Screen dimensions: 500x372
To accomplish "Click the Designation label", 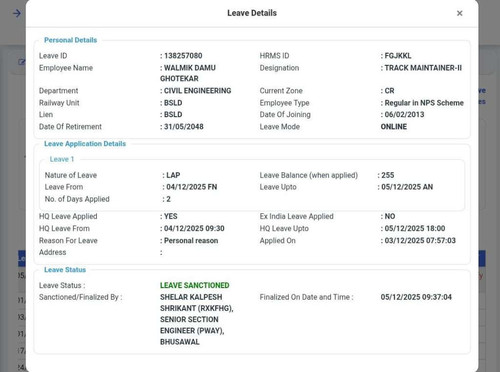I will pyautogui.click(x=279, y=68).
